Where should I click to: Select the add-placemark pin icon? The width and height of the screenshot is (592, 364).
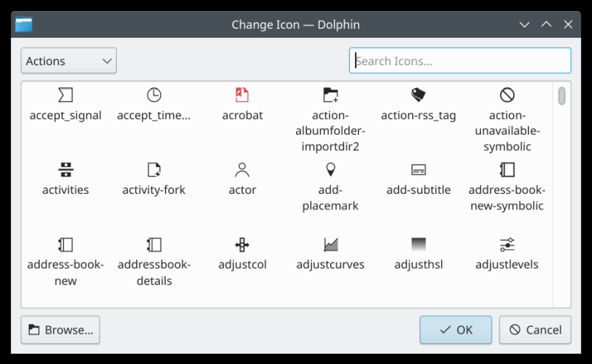click(x=330, y=169)
